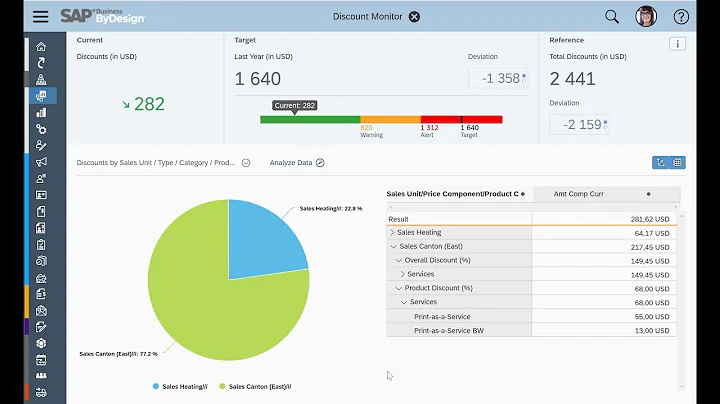This screenshot has width=720, height=404.
Task: Open the megaphone marketing sidebar icon
Action: (41, 162)
